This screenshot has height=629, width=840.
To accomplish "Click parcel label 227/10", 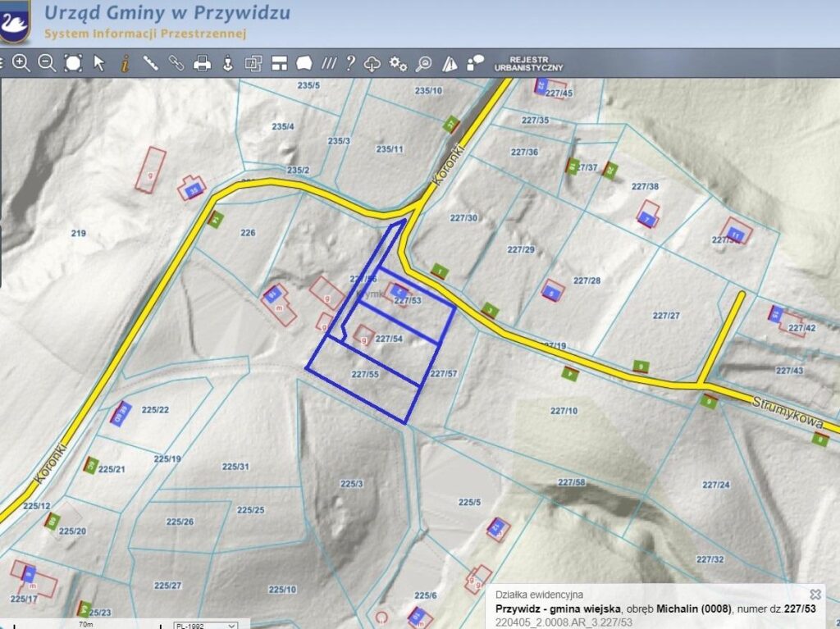I will (x=564, y=410).
